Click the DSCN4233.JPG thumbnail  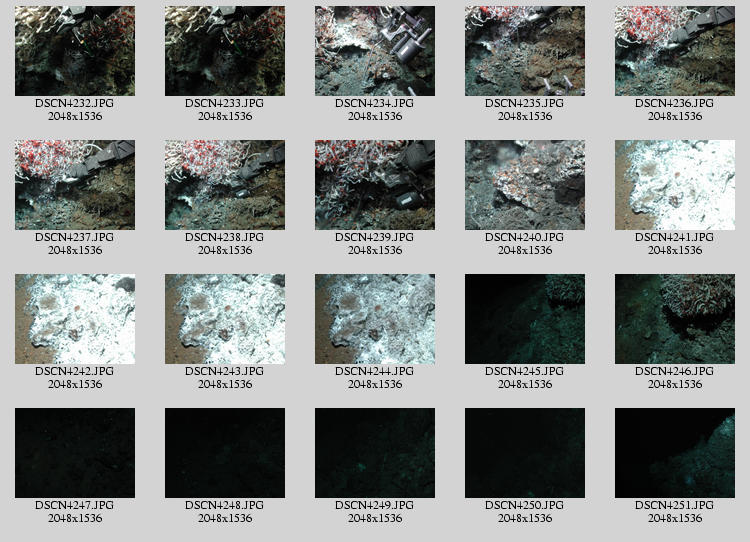pyautogui.click(x=225, y=51)
